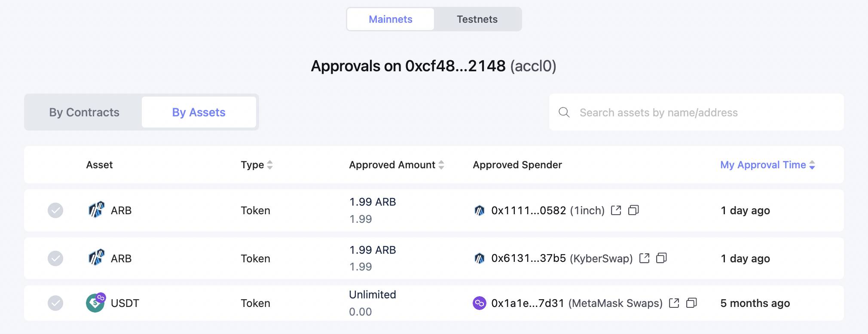Click 1.99 ARB amount in 1inch row
This screenshot has width=868, height=334.
pyautogui.click(x=373, y=202)
